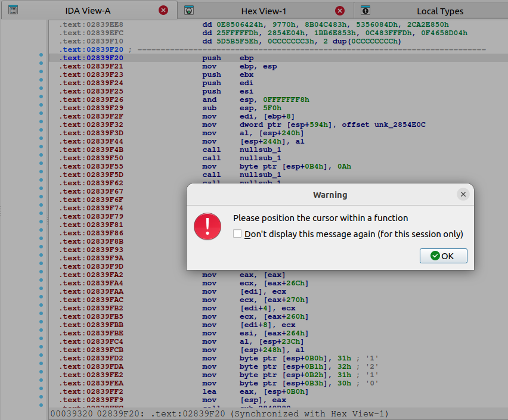
Task: Click nullsub_1 call at address 02839F4B
Action: [260, 150]
